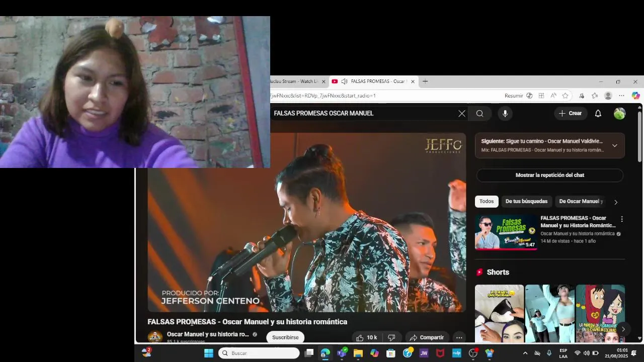Open the split screen icon in address bar
This screenshot has width=644, height=362.
(541, 96)
